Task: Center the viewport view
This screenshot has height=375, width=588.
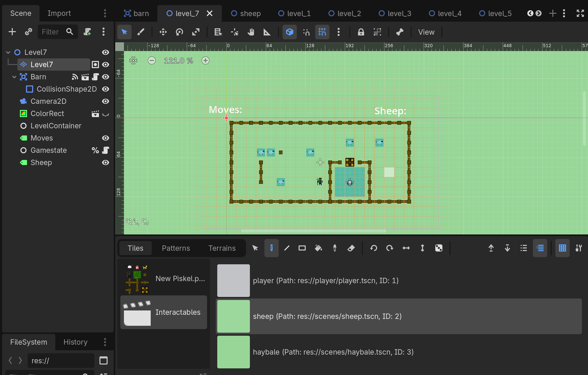Action: (133, 60)
